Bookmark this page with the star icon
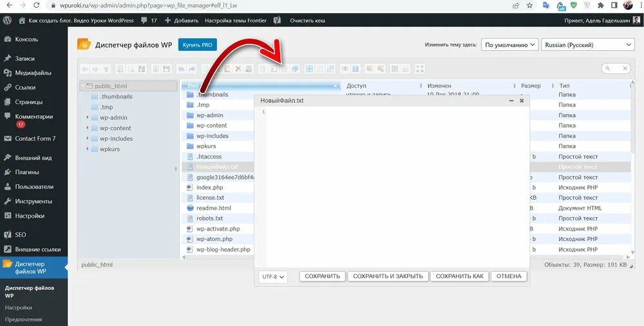The width and height of the screenshot is (644, 326). point(529,5)
